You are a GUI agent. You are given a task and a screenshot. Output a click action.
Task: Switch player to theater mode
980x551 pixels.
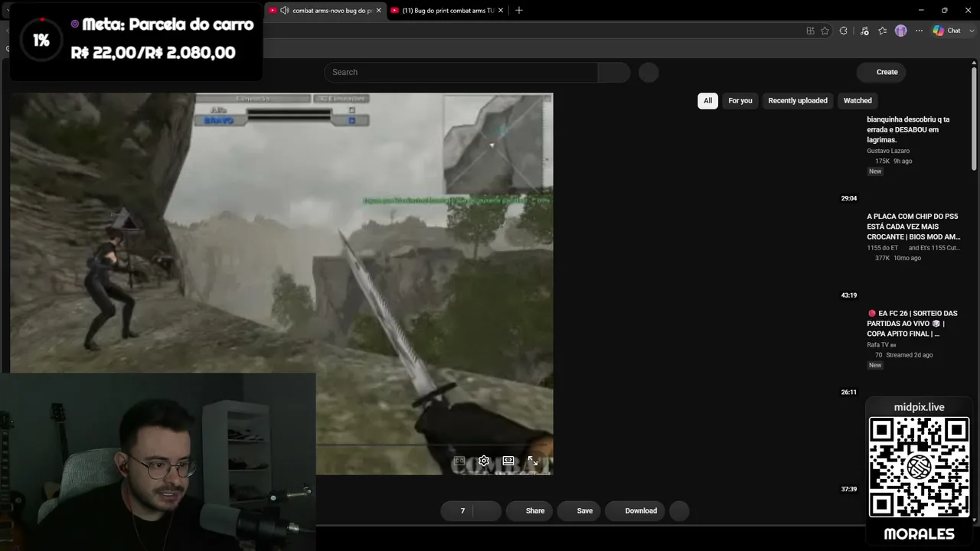tap(508, 461)
